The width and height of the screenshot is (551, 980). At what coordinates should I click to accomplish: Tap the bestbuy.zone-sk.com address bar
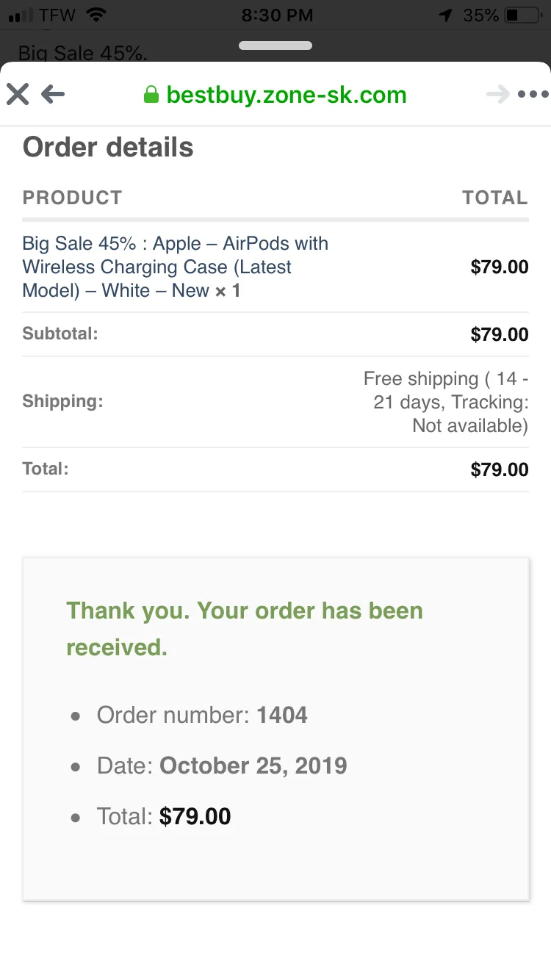(x=275, y=94)
